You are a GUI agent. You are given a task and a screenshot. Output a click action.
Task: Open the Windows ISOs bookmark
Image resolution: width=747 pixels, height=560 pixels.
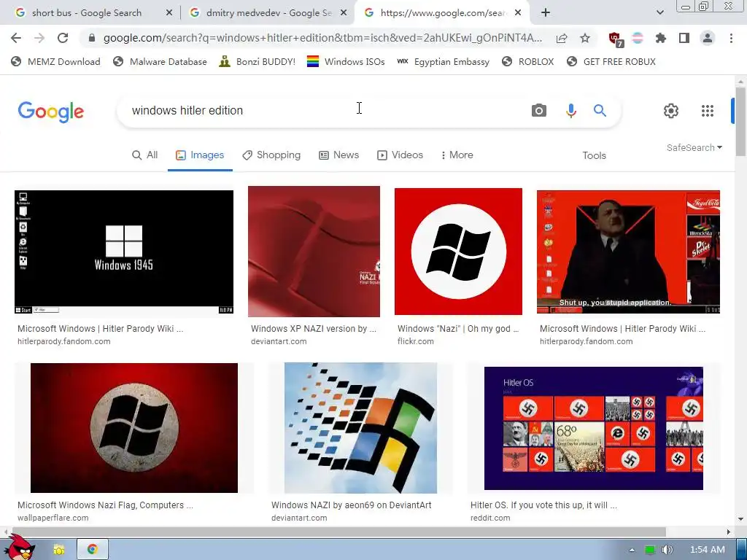346,61
